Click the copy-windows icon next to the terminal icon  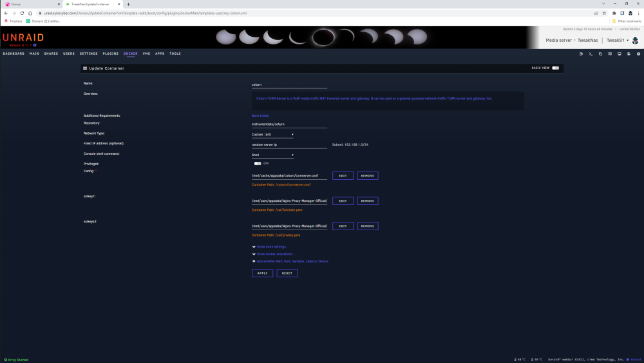click(600, 54)
